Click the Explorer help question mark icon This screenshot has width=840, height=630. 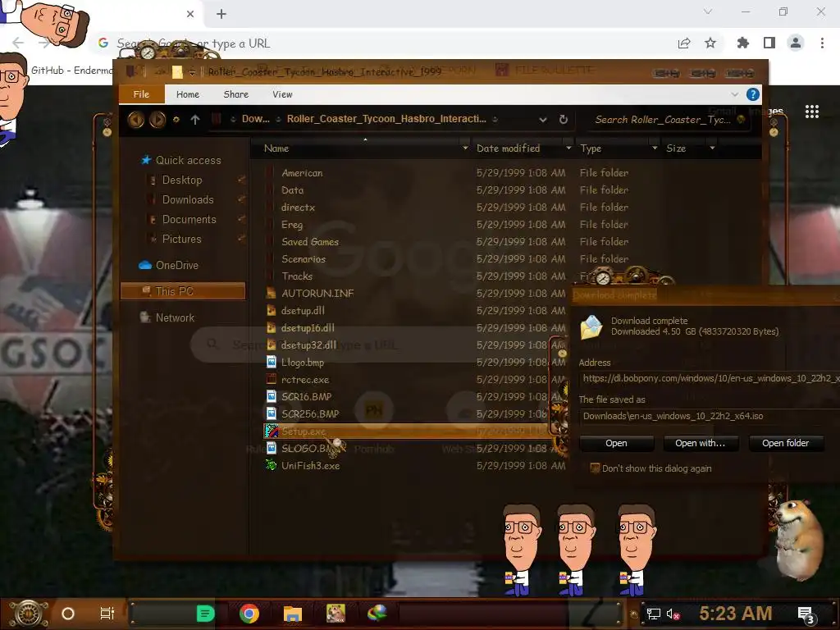coord(753,94)
